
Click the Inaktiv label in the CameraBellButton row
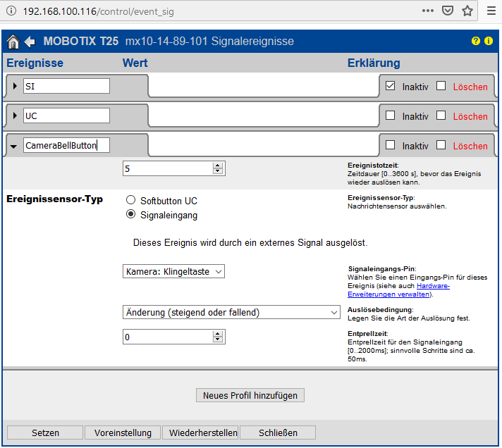point(415,146)
